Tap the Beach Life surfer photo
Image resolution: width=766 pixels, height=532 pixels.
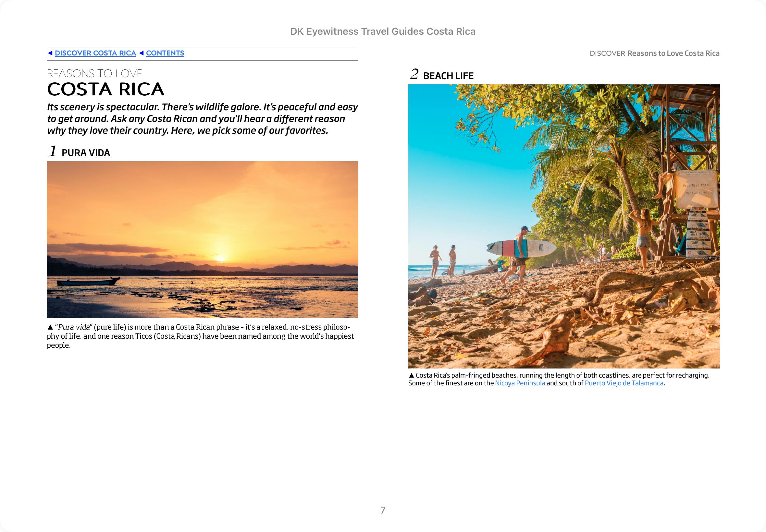click(563, 226)
